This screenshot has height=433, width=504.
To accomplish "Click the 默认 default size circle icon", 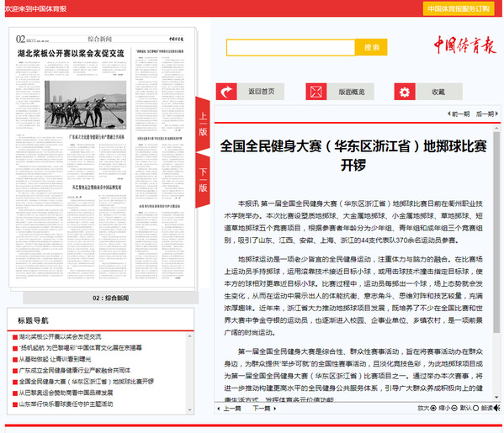I will (475, 408).
